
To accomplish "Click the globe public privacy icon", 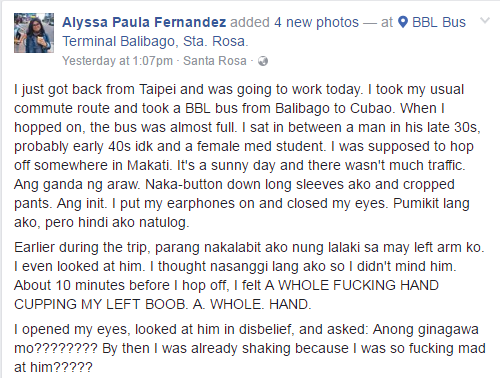I will [263, 61].
